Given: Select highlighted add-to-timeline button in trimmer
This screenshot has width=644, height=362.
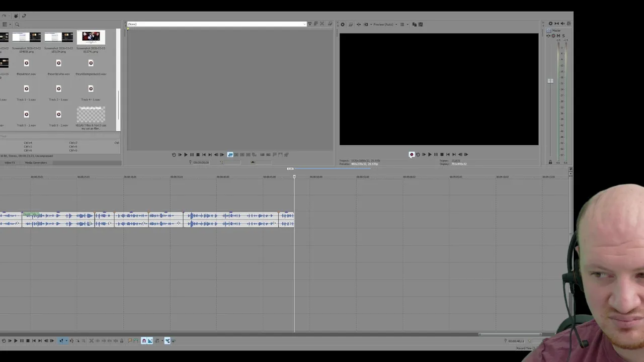Looking at the screenshot, I should (x=230, y=154).
